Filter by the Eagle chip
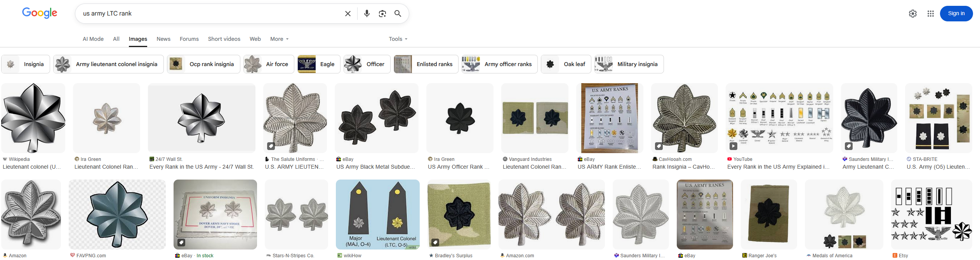Image resolution: width=980 pixels, height=260 pixels. click(319, 64)
